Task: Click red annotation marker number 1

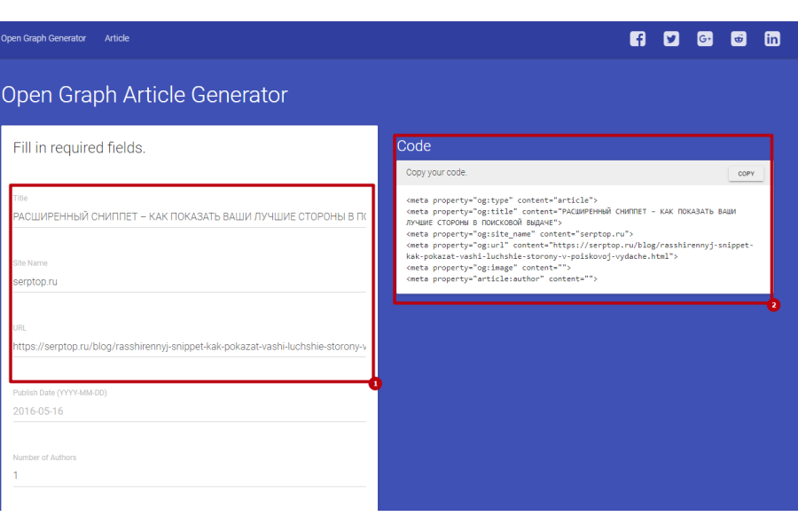Action: pyautogui.click(x=374, y=384)
